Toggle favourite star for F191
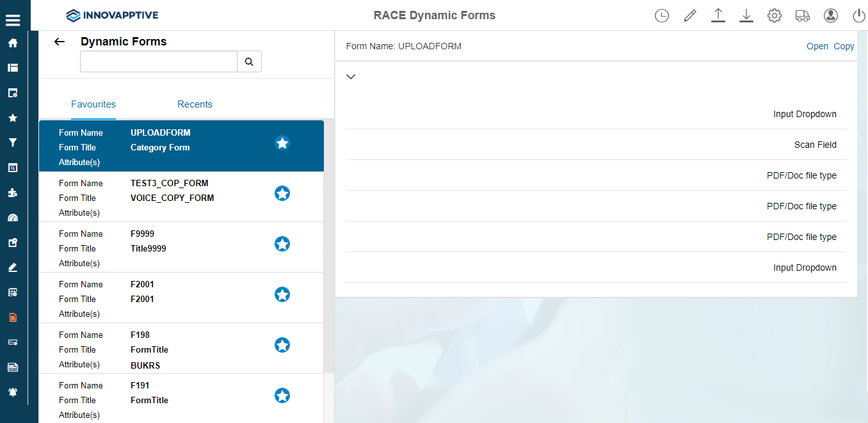The width and height of the screenshot is (868, 423). 282,395
